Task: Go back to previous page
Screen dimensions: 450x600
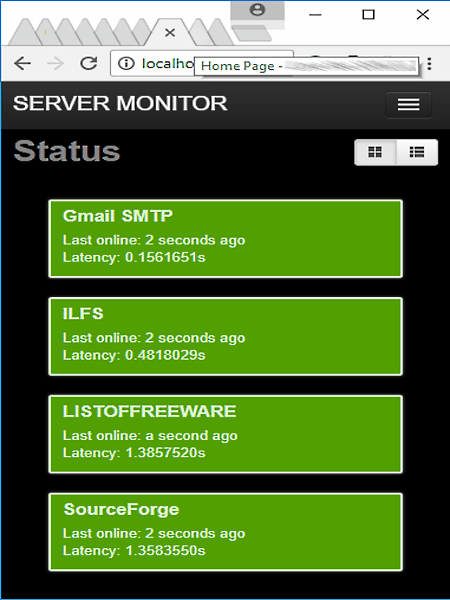Action: (23, 64)
